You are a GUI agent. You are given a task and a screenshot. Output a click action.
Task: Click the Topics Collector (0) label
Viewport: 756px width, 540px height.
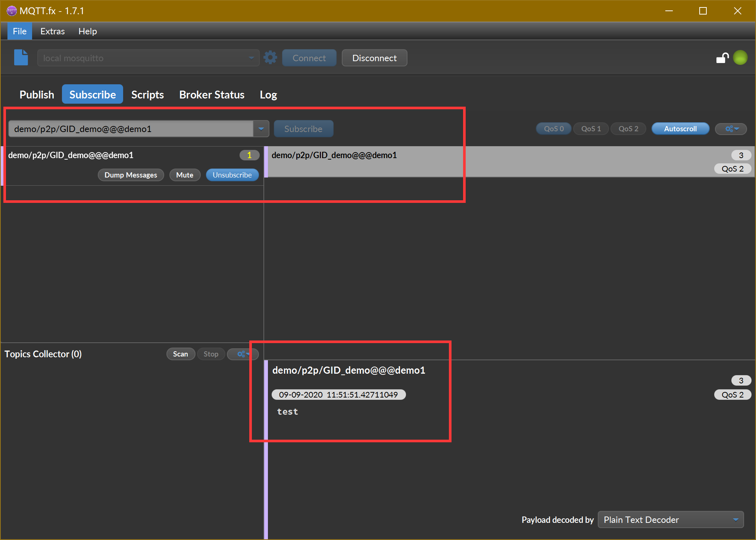click(43, 354)
